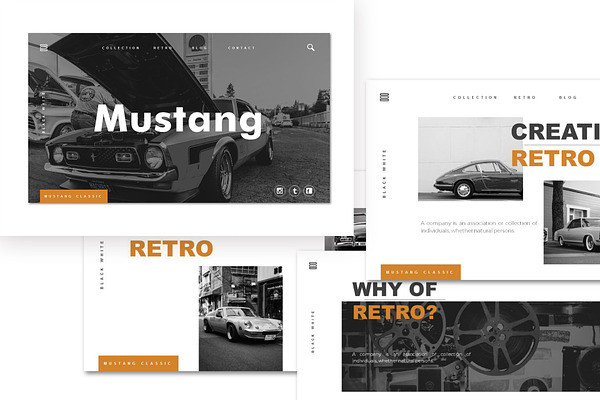
Task: Open the Tumblr social icon
Action: pos(295,191)
